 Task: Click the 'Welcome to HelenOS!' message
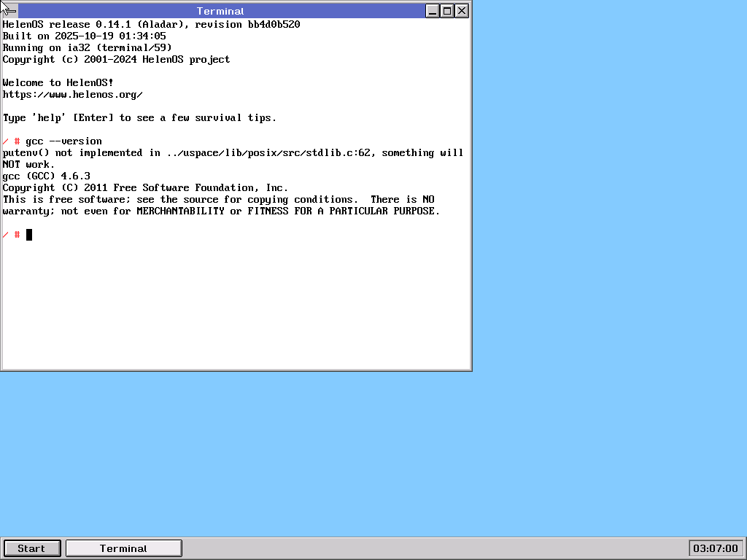click(x=58, y=83)
